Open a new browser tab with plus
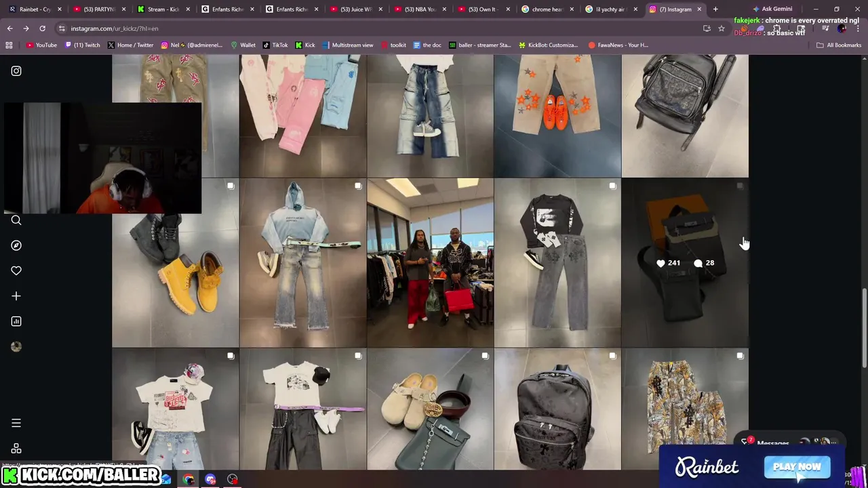Screen dimensions: 868x488 (715, 9)
